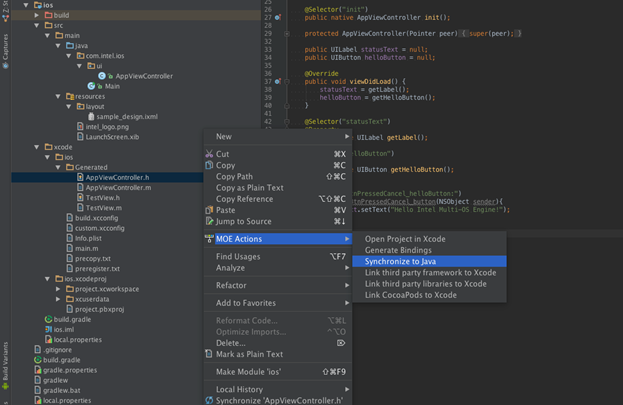
Task: Select Mark as Plain Text
Action: tap(278, 354)
